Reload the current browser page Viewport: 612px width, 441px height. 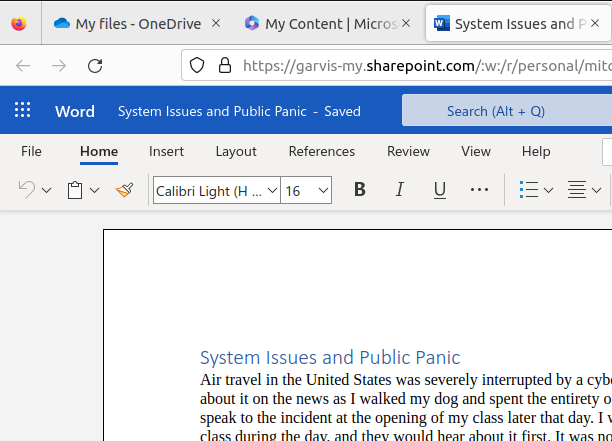[95, 66]
